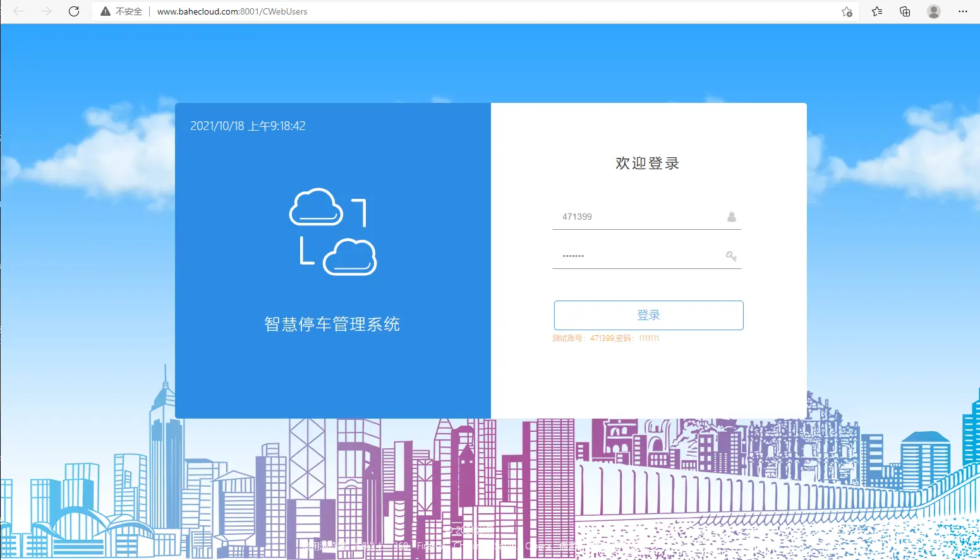
Task: Click into the masked password field
Action: click(x=638, y=256)
